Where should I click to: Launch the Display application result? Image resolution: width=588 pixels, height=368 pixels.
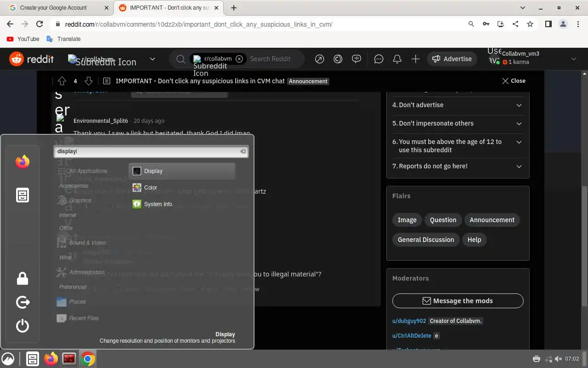(x=182, y=171)
